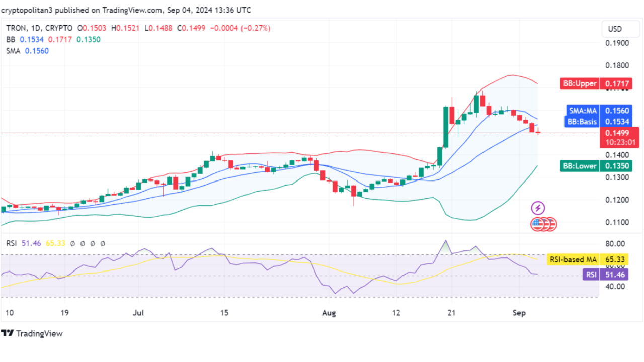Click the TradingView logo at the bottom
This screenshot has width=644, height=362.
[32, 333]
